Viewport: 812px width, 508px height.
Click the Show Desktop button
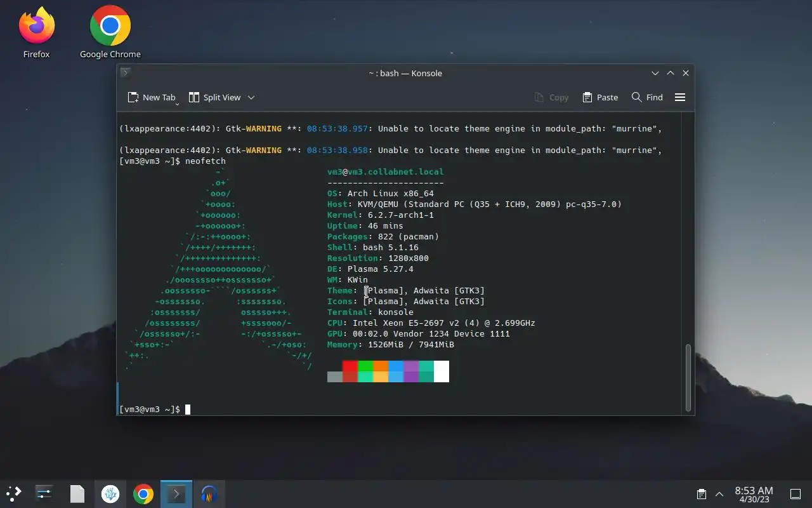[796, 494]
